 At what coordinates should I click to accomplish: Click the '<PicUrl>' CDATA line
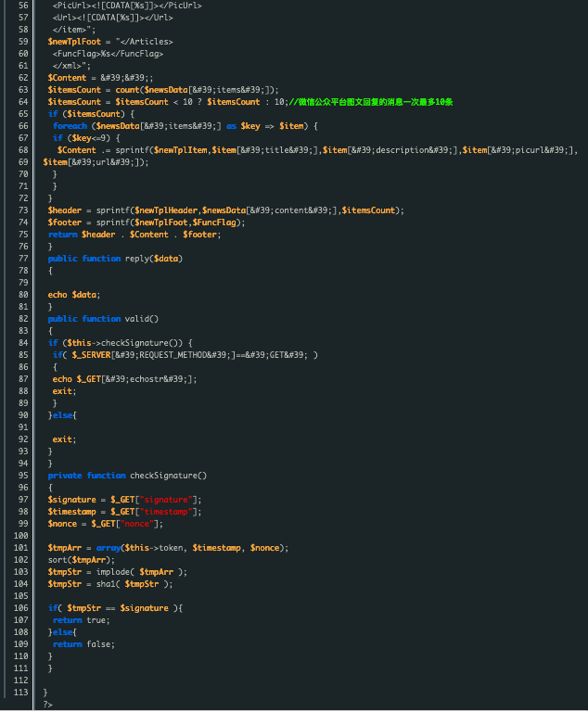(x=127, y=6)
